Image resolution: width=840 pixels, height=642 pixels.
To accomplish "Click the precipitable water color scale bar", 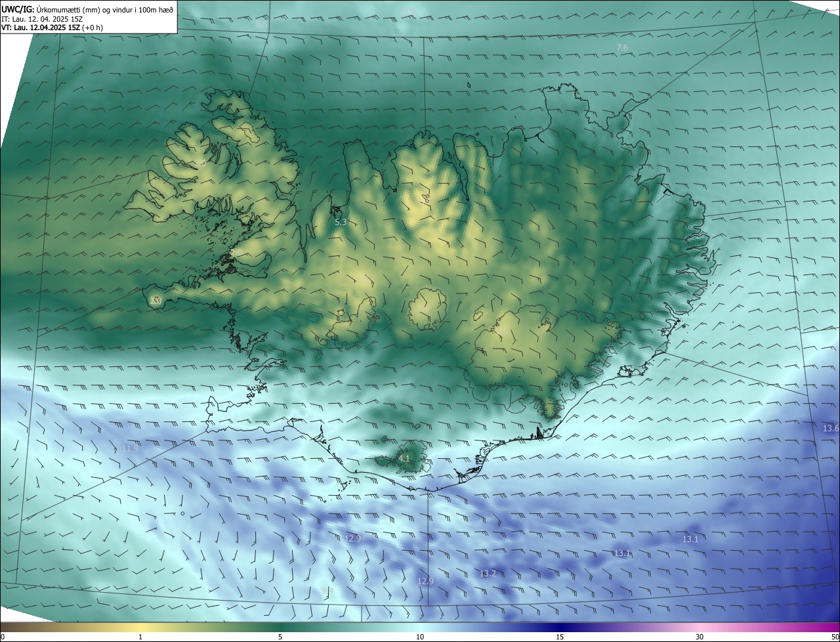I will pyautogui.click(x=420, y=627).
